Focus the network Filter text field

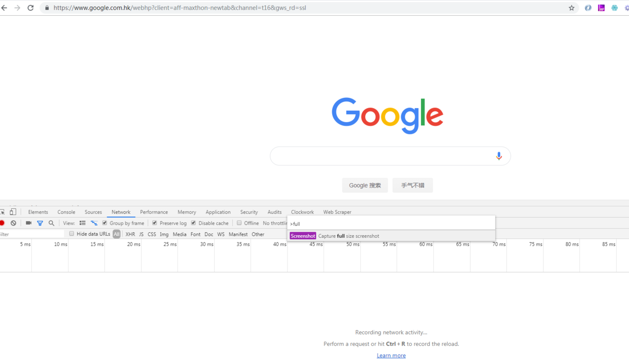32,234
